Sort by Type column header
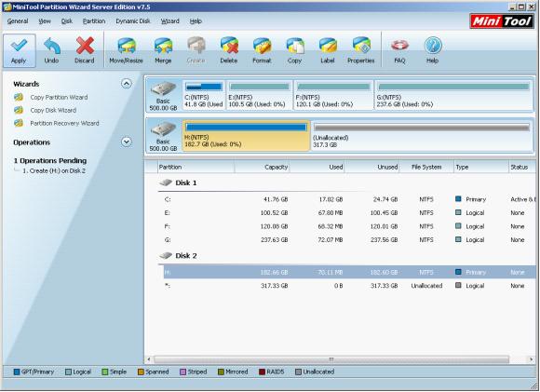540x392 pixels. click(481, 167)
